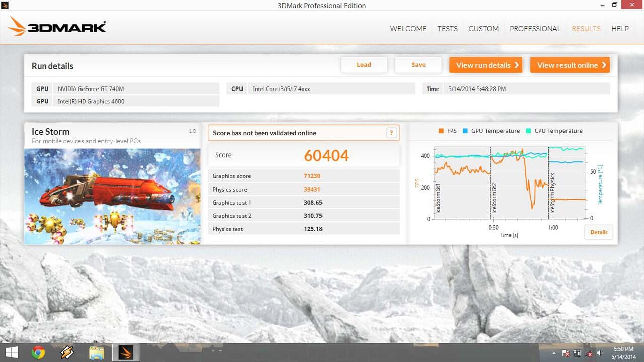Click the GPU Temperature legend swatch
The height and width of the screenshot is (362, 644).
[x=465, y=131]
